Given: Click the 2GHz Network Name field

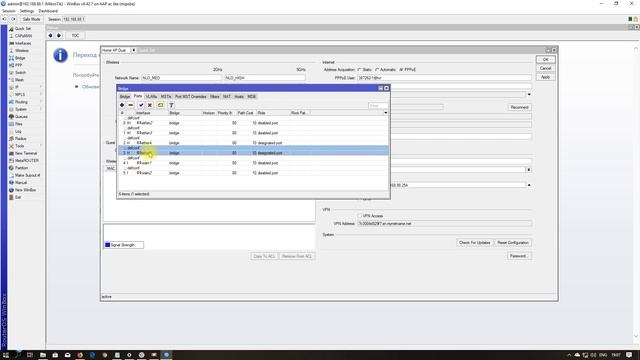Looking at the screenshot, I should point(182,78).
